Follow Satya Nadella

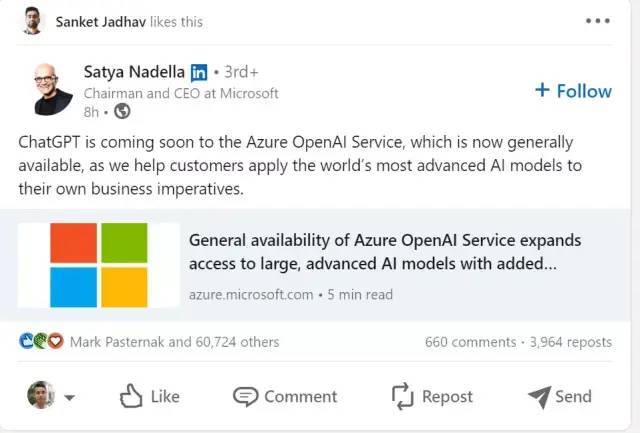(x=573, y=91)
